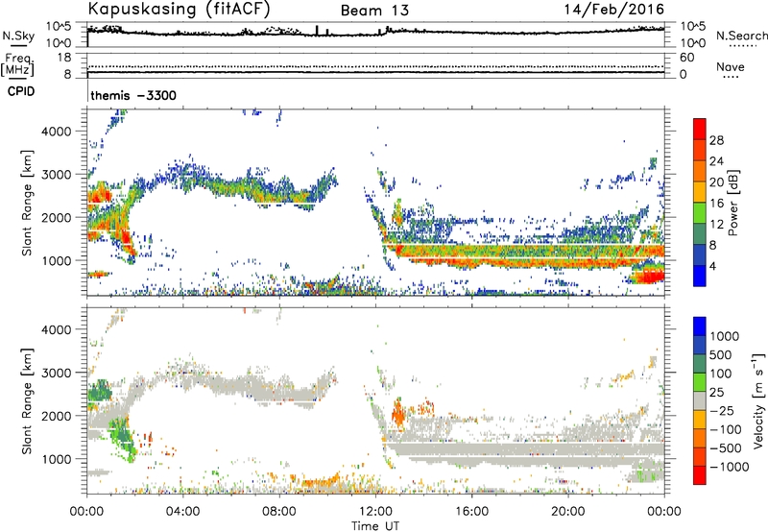
Task: Click "2000" range tick in the velocity panel
Action: 57,416
